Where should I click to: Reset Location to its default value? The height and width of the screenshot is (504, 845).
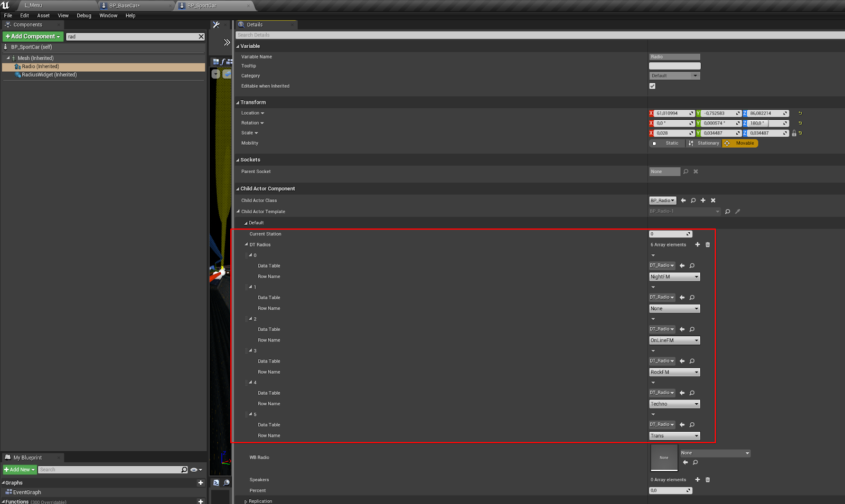tap(800, 113)
